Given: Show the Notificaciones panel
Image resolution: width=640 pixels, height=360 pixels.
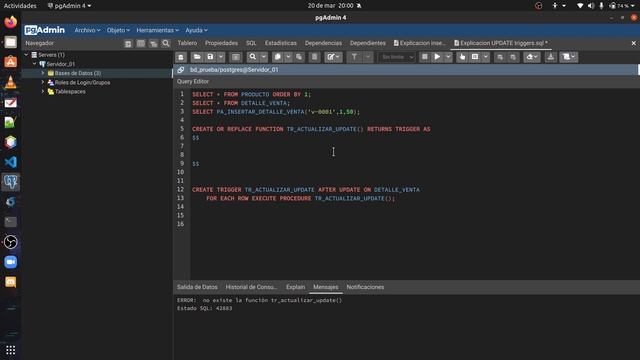Looking at the screenshot, I should [x=365, y=287].
